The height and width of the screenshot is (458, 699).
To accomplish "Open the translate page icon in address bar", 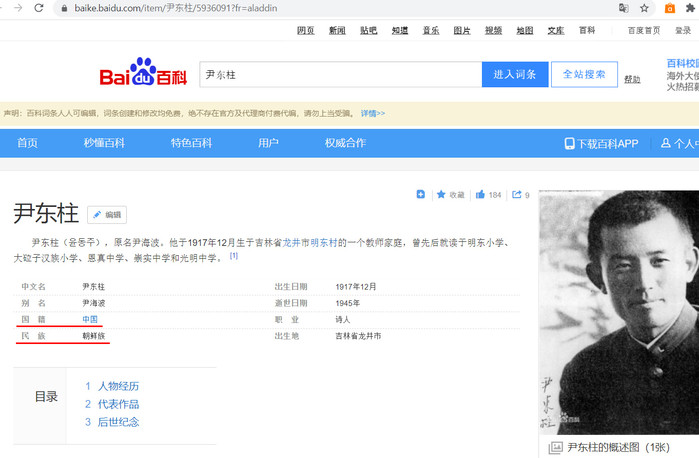I will 624,8.
